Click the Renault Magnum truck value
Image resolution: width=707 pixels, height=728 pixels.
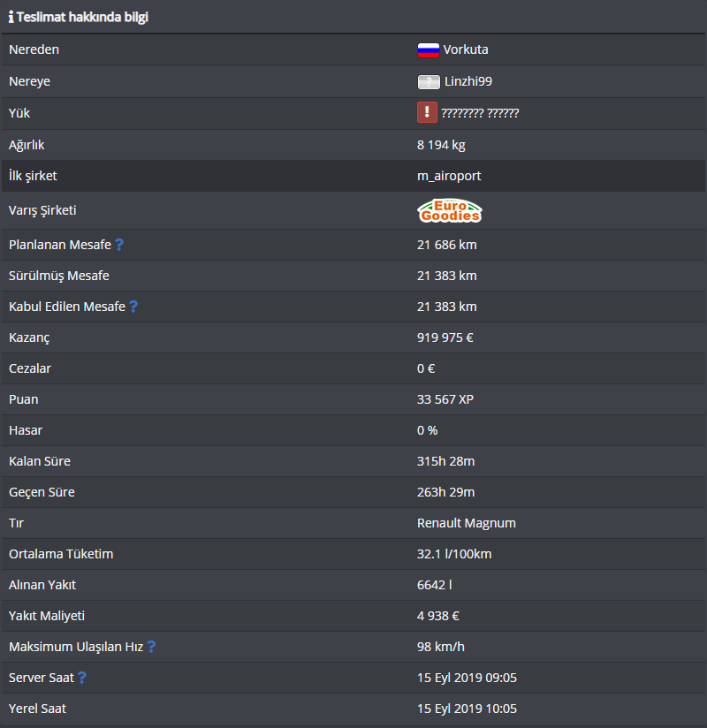[x=467, y=523]
